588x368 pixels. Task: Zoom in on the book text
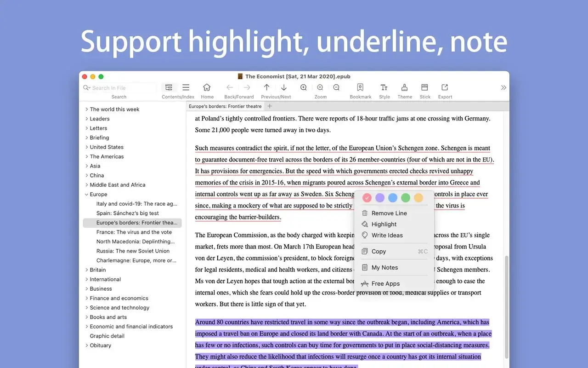click(x=303, y=87)
